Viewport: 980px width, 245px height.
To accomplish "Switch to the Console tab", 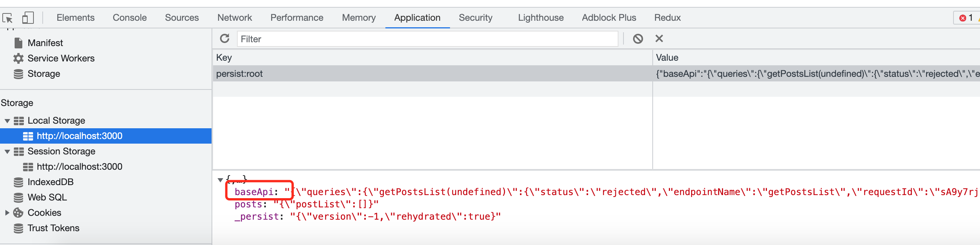I will click(130, 18).
